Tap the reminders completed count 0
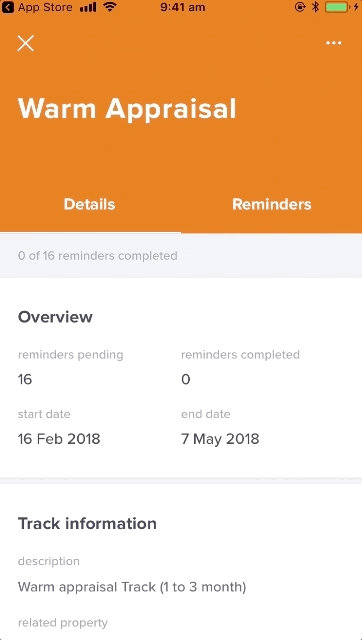 (x=186, y=379)
